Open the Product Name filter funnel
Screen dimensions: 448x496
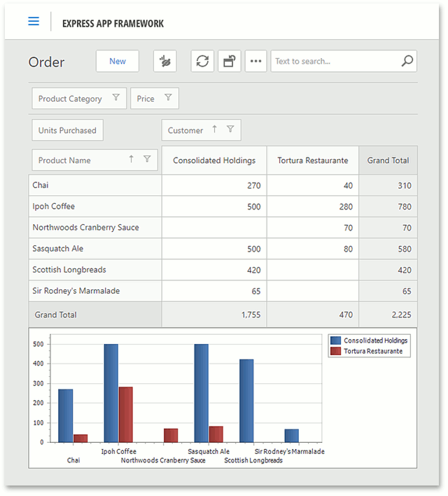147,159
